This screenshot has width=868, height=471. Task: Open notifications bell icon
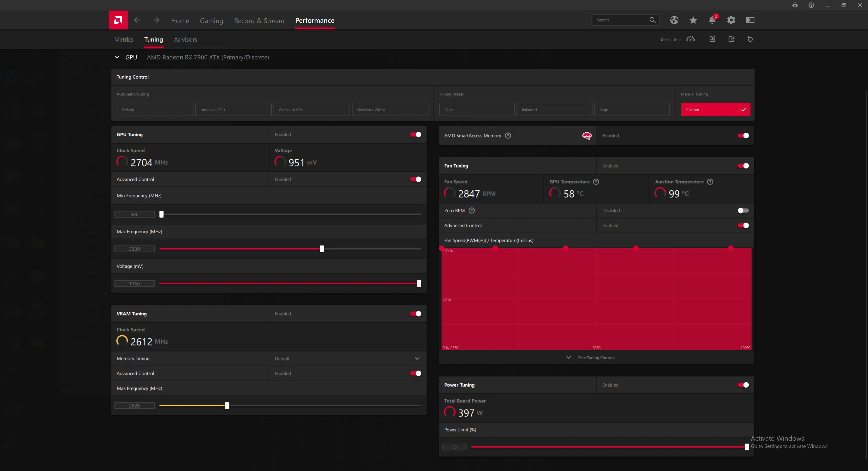712,20
